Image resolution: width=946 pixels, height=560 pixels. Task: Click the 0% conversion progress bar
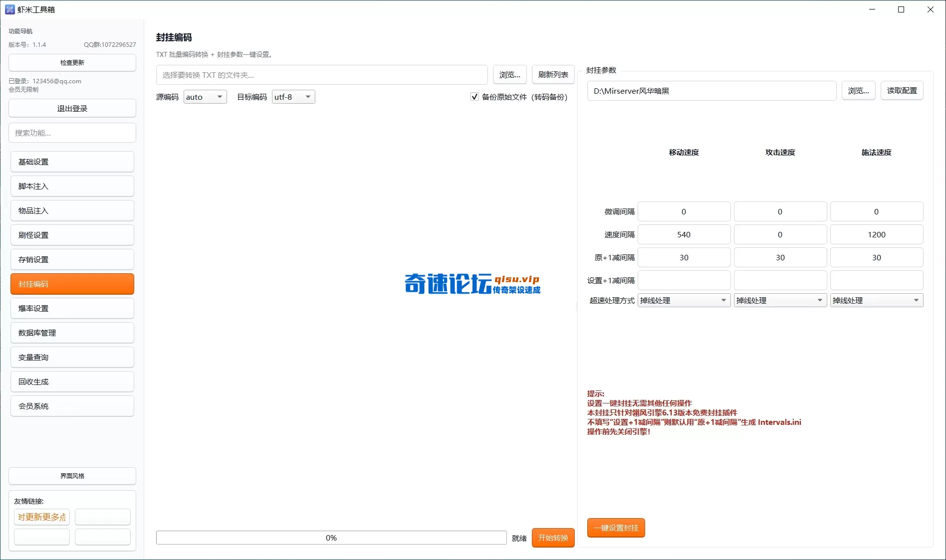coord(331,538)
